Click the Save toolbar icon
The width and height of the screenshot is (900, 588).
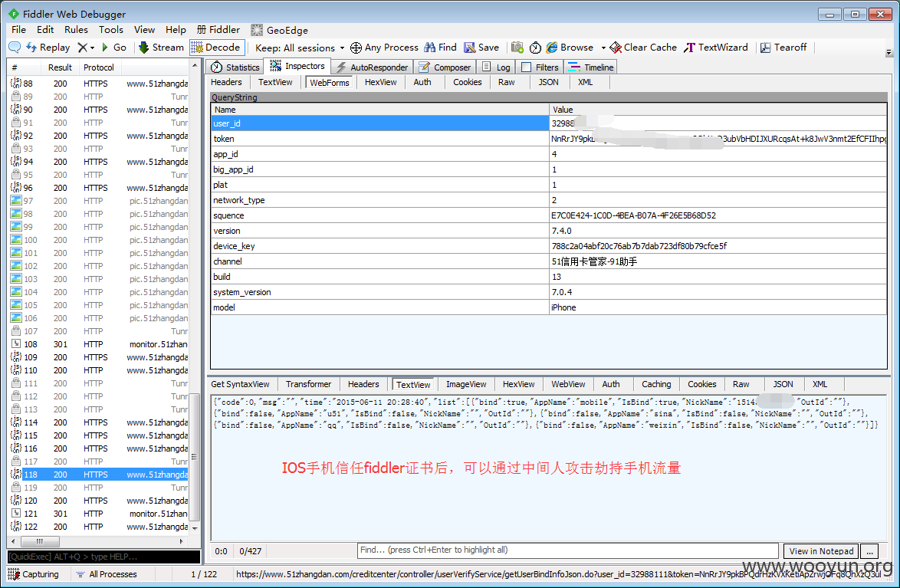[469, 48]
